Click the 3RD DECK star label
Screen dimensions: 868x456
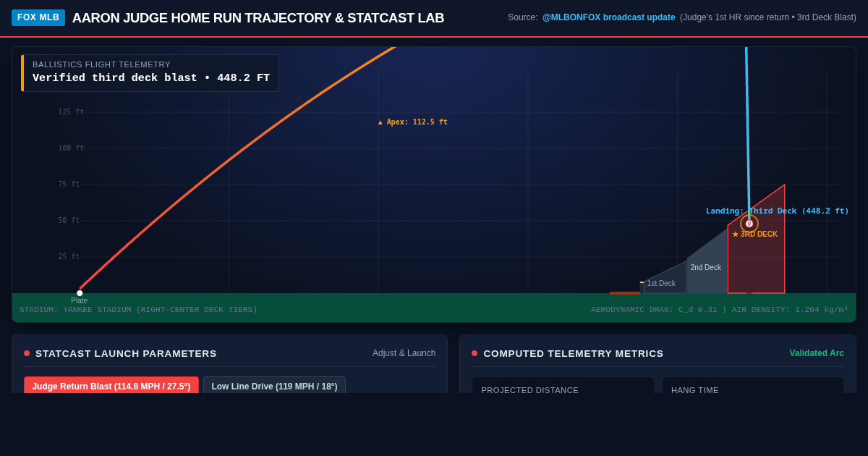coord(754,235)
